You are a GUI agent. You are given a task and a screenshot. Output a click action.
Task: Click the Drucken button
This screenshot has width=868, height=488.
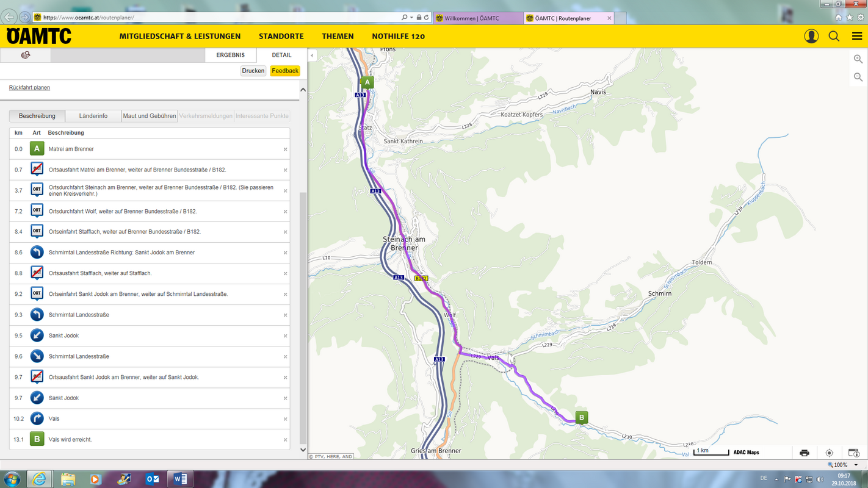tap(253, 71)
